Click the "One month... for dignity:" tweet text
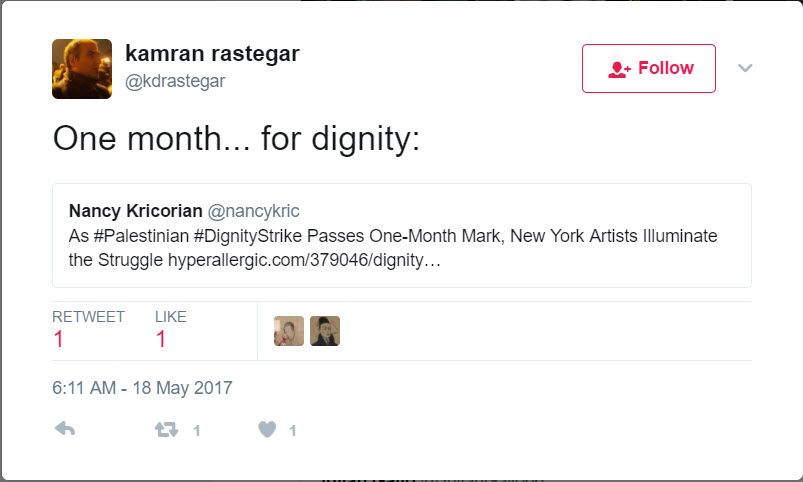Image resolution: width=803 pixels, height=482 pixels. point(236,139)
